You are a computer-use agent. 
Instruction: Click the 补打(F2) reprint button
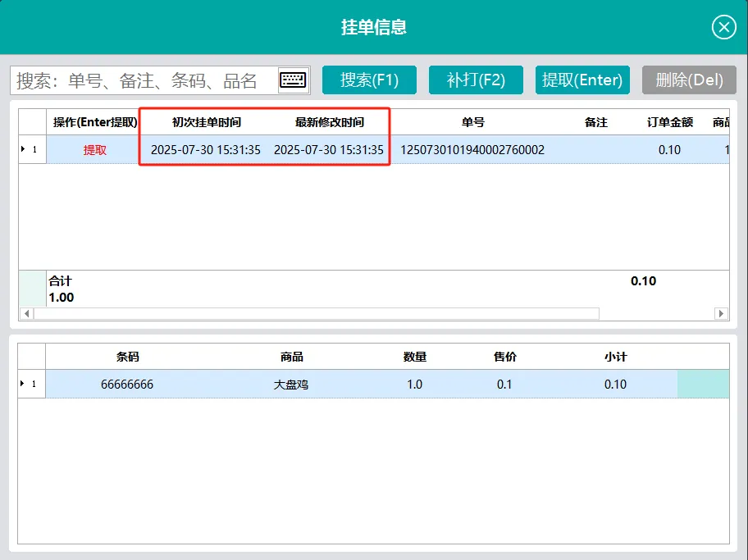point(476,80)
